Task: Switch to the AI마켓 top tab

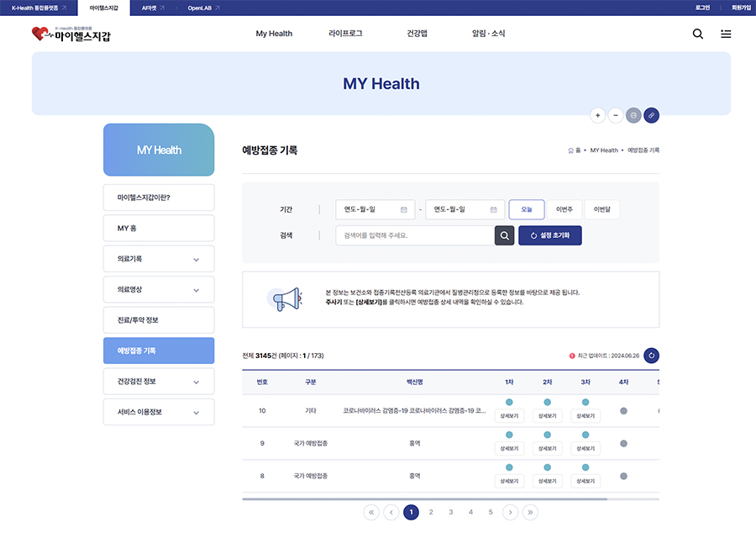Action: point(153,8)
